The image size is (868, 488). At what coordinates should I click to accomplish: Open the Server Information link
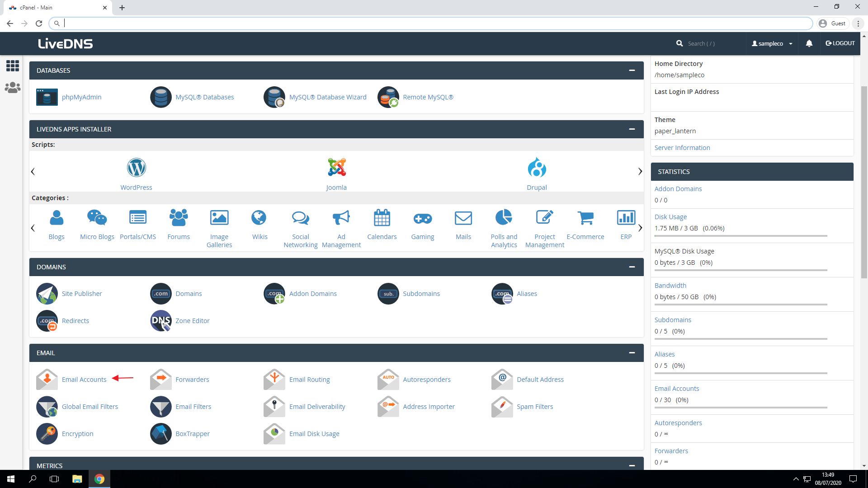[682, 148]
